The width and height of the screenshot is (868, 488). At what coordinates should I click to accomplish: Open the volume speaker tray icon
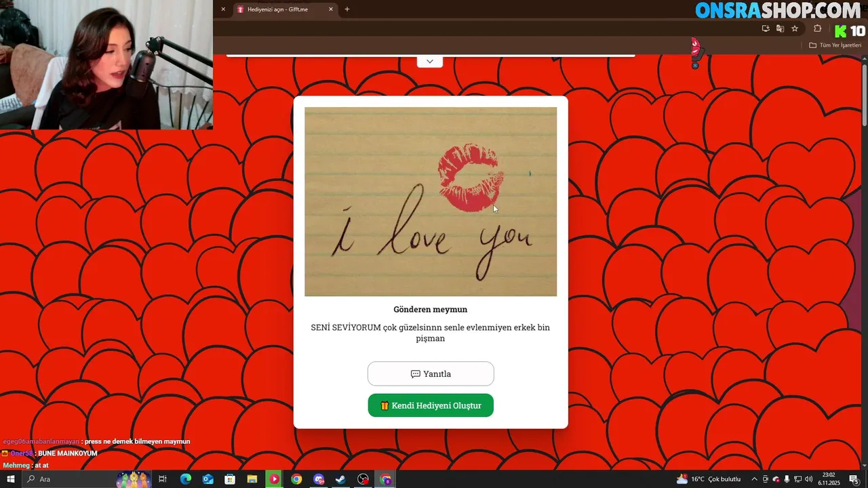click(808, 479)
